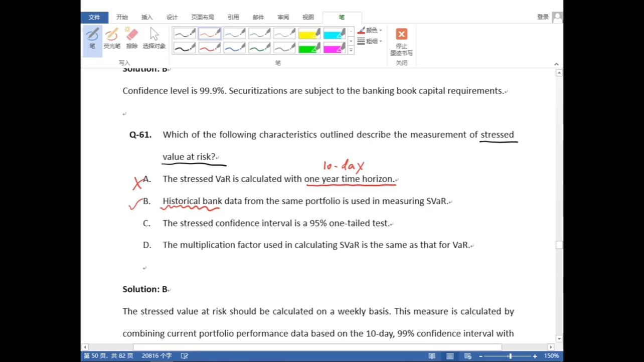Select the 笔 (Pen) writing tool
The image size is (644, 362).
pos(92,38)
